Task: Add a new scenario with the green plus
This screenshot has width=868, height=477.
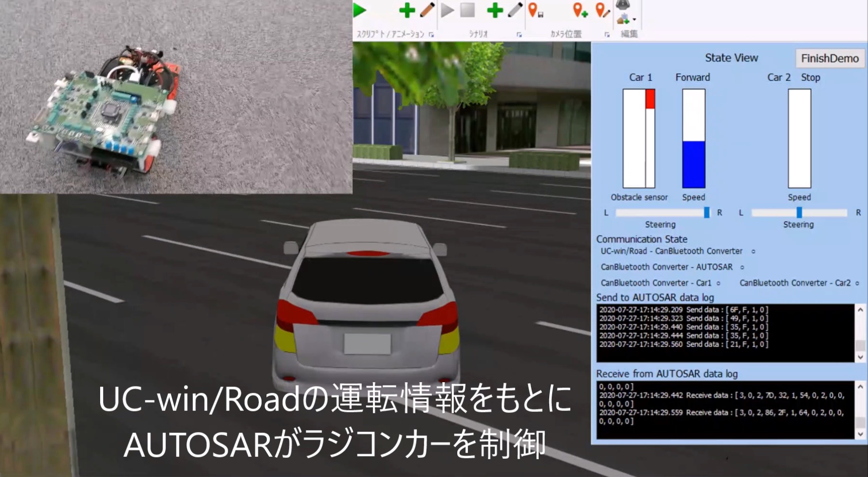Action: pyautogui.click(x=495, y=10)
